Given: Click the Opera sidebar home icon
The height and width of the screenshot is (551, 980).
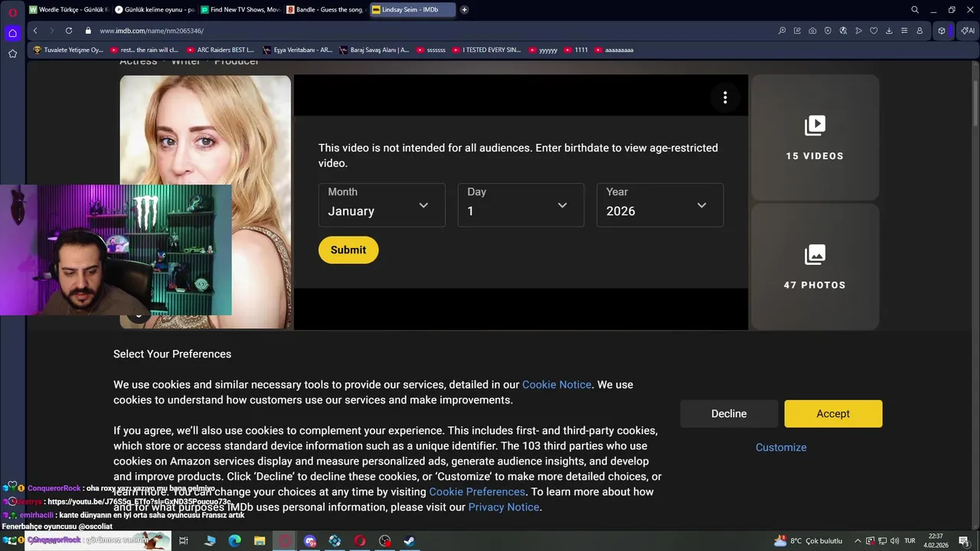Looking at the screenshot, I should click(x=12, y=33).
